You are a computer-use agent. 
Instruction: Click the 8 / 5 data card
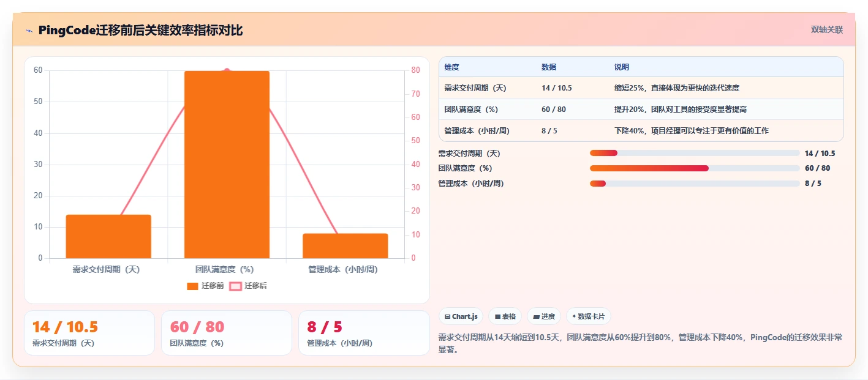pos(364,333)
